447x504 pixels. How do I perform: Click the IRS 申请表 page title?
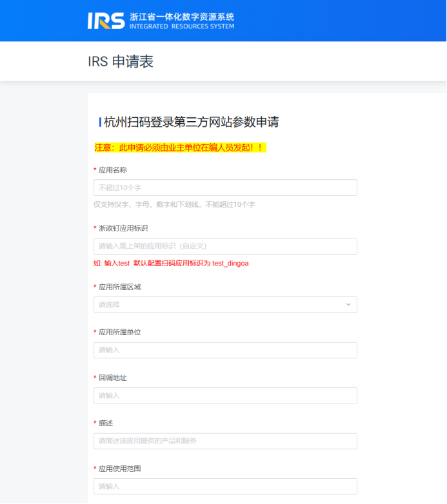(121, 62)
